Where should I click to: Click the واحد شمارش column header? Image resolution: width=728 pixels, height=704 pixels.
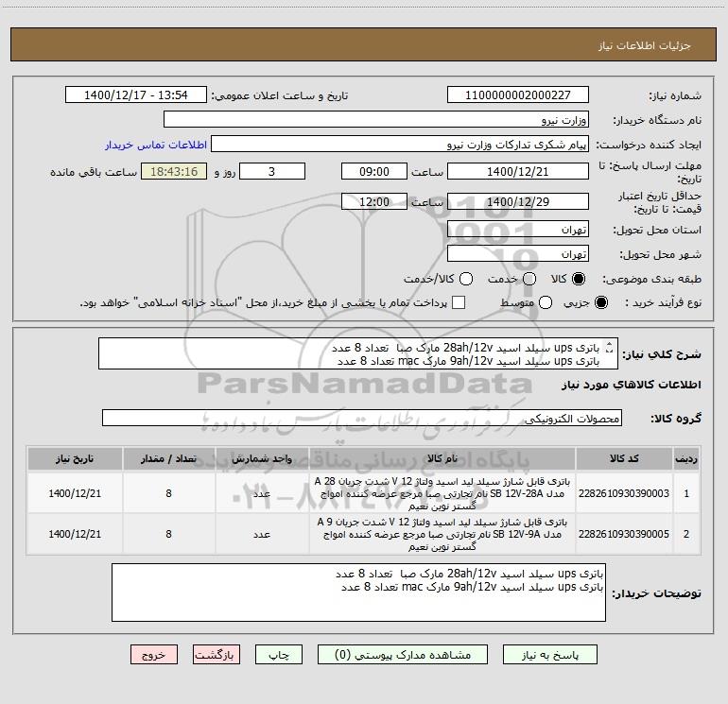262,459
